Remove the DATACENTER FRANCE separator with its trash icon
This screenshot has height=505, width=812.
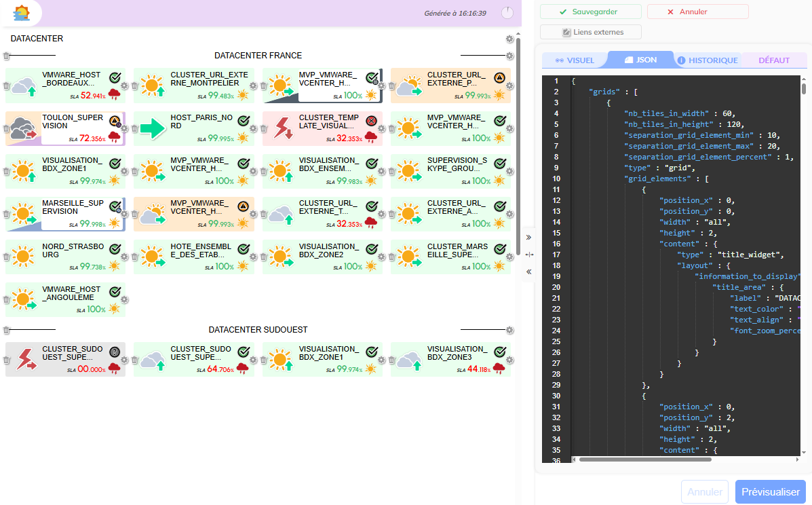coord(7,56)
